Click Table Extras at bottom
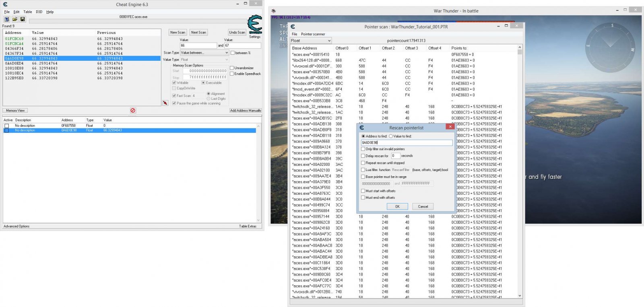 [248, 226]
